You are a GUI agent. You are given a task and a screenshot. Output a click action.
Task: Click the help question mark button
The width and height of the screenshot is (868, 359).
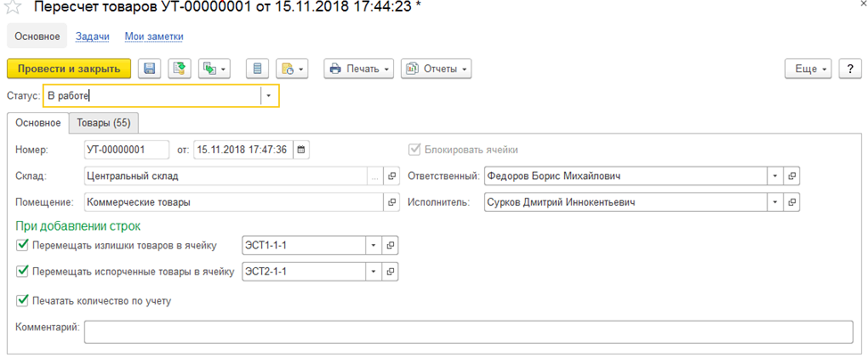[850, 69]
